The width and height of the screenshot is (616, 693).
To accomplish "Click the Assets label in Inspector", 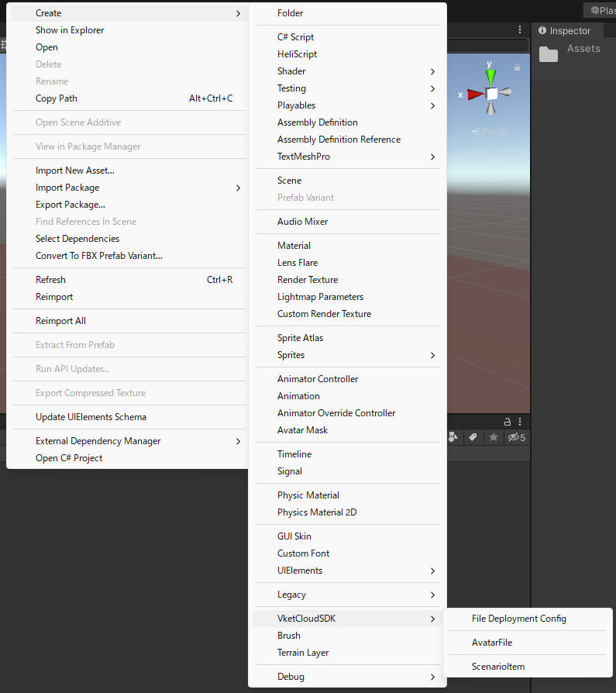I will click(x=583, y=49).
